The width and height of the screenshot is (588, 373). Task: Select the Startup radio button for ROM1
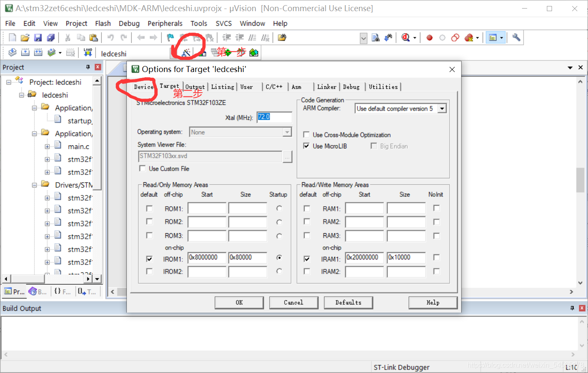pos(279,208)
